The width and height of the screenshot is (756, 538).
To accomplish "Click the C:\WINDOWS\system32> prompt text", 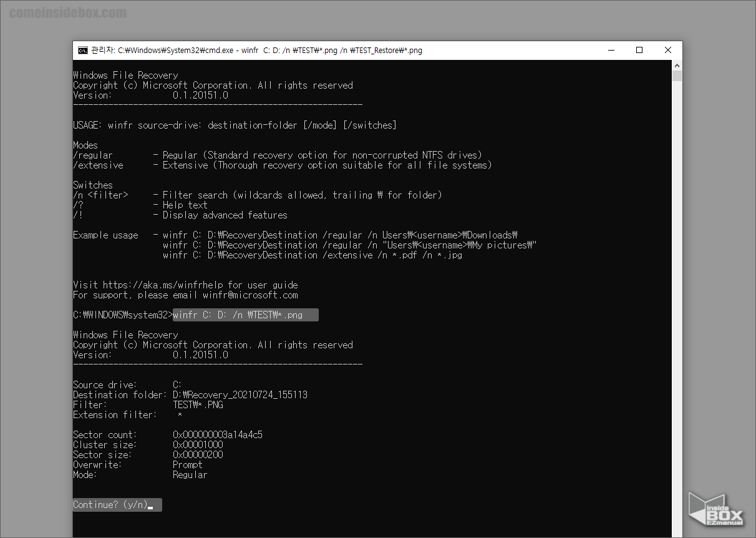I will click(x=123, y=315).
